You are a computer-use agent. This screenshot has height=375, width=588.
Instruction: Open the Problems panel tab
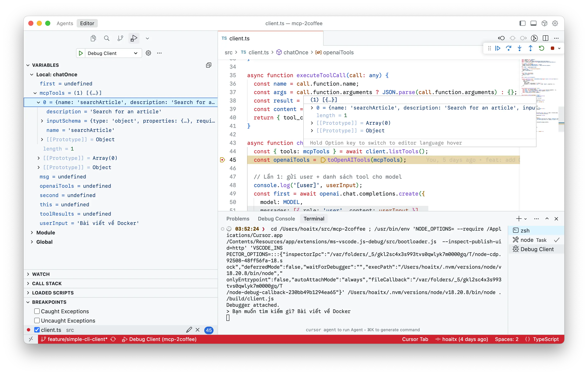[x=238, y=219]
